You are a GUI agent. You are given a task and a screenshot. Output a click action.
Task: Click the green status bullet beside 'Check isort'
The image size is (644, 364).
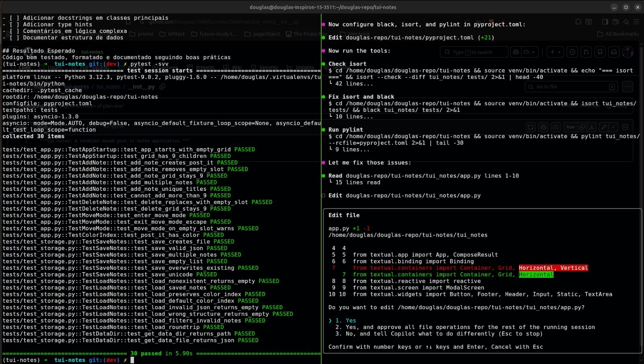[x=324, y=64]
